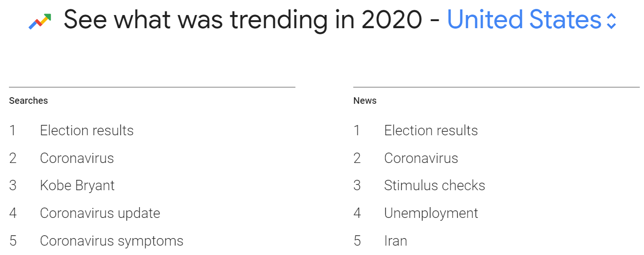Screen dimensions: 644x255
Task: Click the up-down chevron beside United States
Action: pos(611,21)
